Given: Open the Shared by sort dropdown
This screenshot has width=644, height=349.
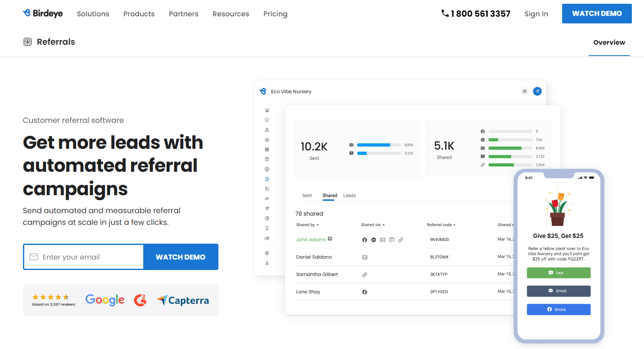Looking at the screenshot, I should click(x=307, y=224).
